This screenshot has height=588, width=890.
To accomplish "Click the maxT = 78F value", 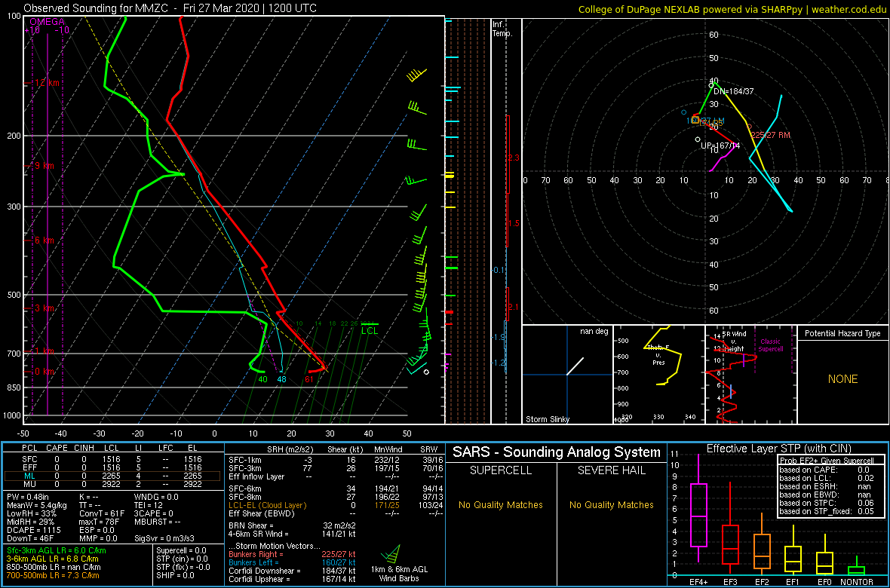I will click(x=100, y=521).
